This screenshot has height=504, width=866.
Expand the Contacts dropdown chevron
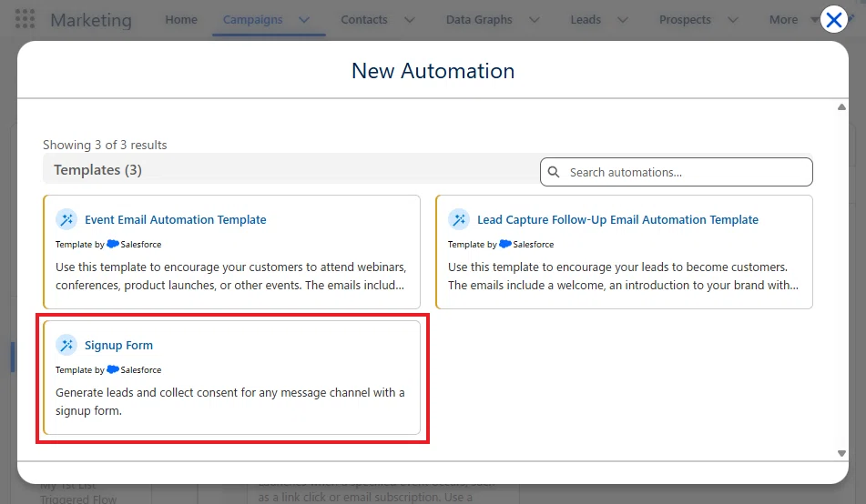click(409, 20)
